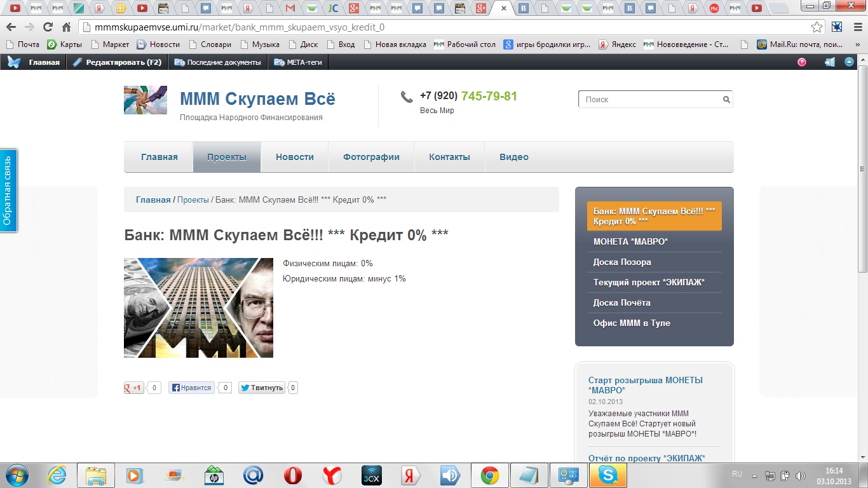Click the UMI butterfly logo icon

pyautogui.click(x=14, y=62)
